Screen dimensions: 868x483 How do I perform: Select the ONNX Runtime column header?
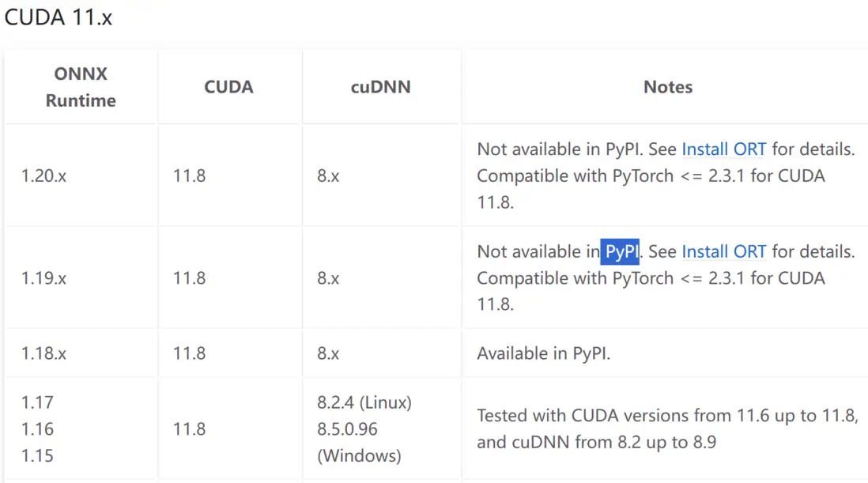[81, 87]
